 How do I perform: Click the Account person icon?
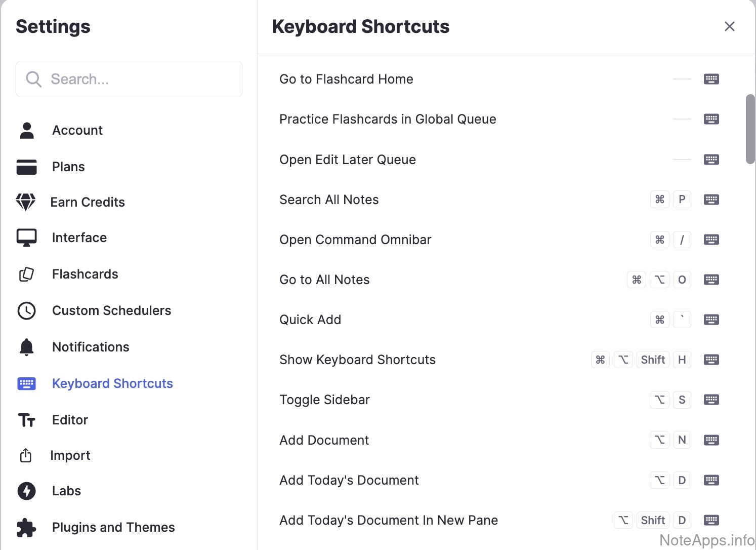[x=27, y=130]
